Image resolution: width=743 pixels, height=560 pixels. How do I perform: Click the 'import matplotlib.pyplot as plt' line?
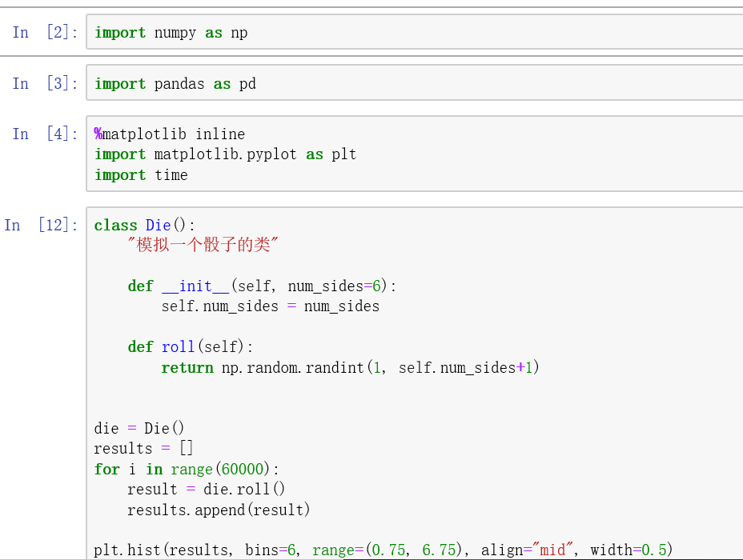point(225,154)
